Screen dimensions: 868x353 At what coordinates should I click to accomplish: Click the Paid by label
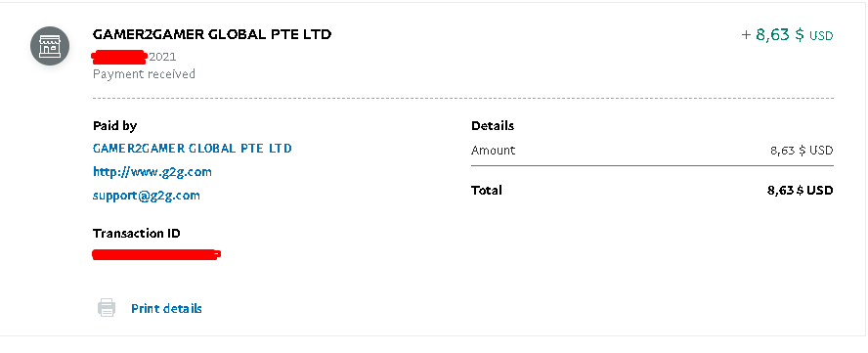[x=114, y=126]
